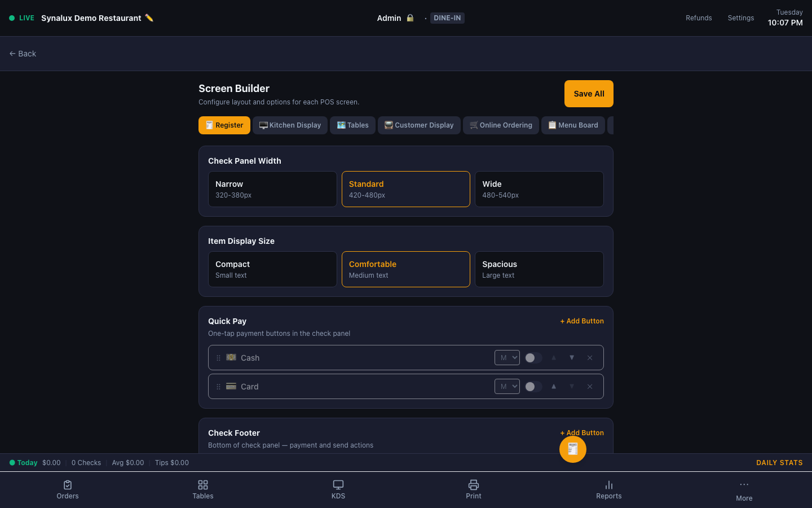Move Cash button down
812x508 pixels.
click(x=572, y=357)
